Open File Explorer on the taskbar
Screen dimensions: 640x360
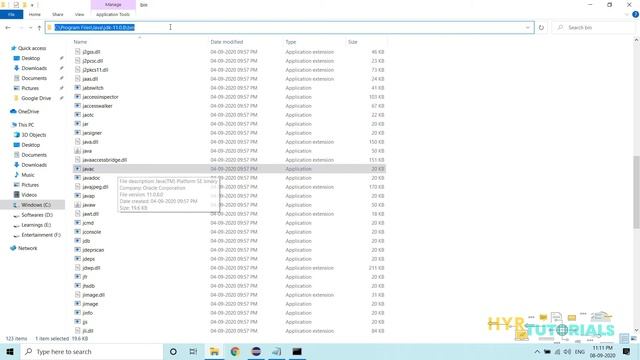pos(214,351)
